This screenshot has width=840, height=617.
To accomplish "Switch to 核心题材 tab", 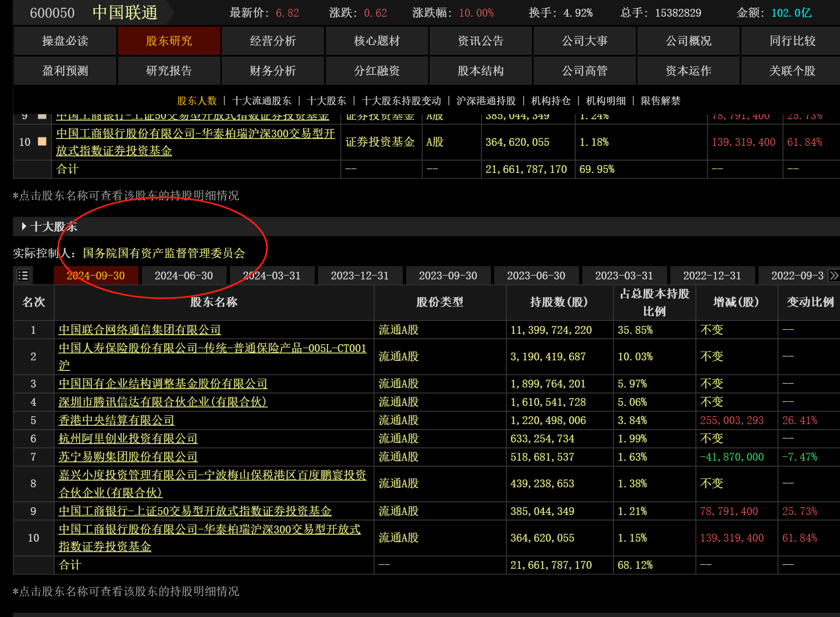I will click(377, 41).
